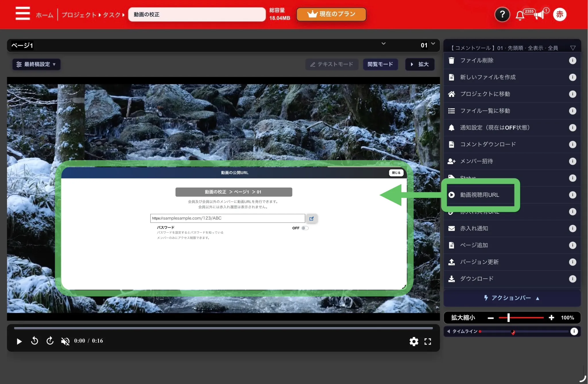Open the help question mark icon

tap(502, 14)
